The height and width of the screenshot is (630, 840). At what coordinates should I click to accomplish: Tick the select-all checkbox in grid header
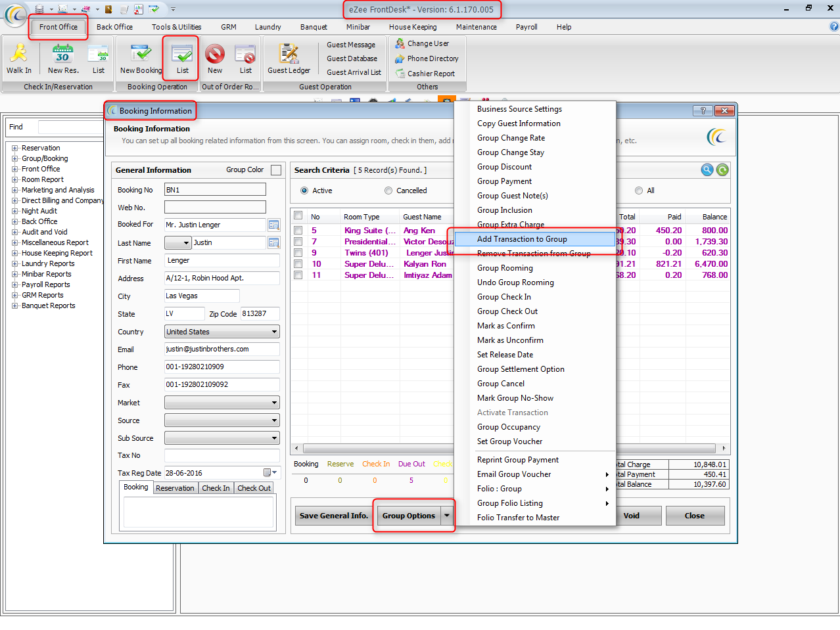coord(298,215)
